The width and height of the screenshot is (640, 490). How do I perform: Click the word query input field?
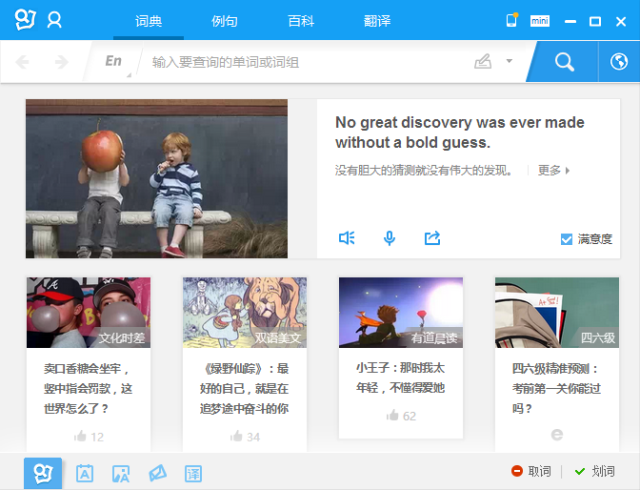tap(300, 62)
